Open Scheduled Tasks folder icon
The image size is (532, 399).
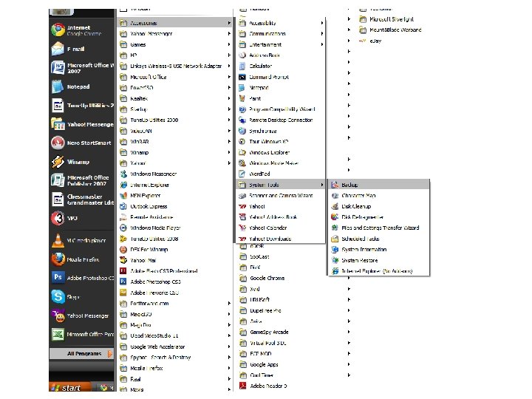tap(335, 239)
